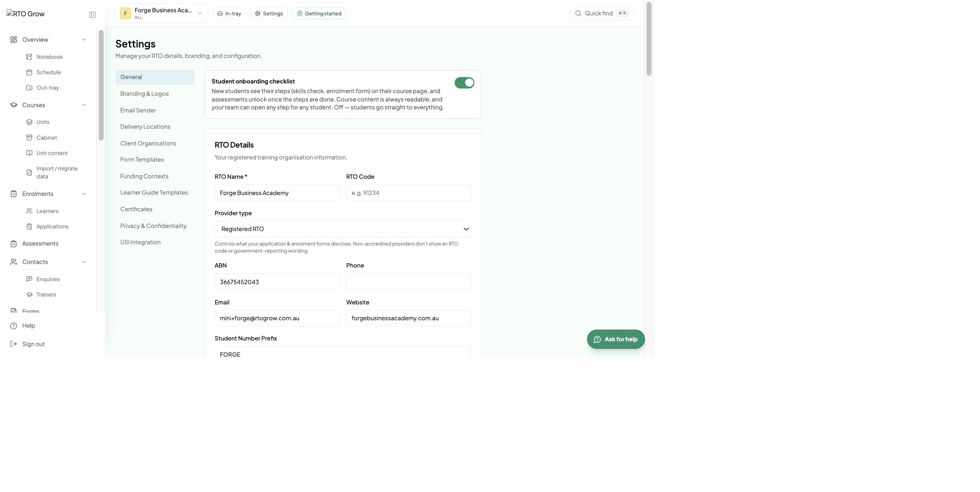980x492 pixels.
Task: Collapse the Courses section chevron
Action: (x=84, y=105)
